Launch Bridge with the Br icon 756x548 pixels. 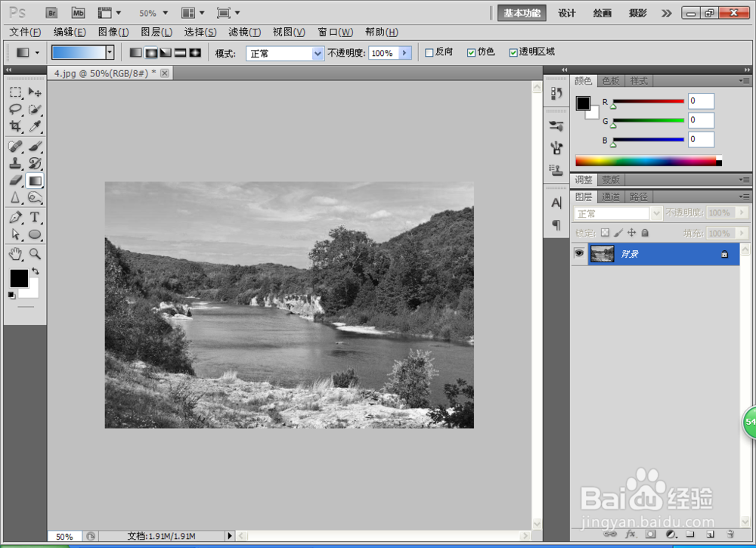point(51,13)
